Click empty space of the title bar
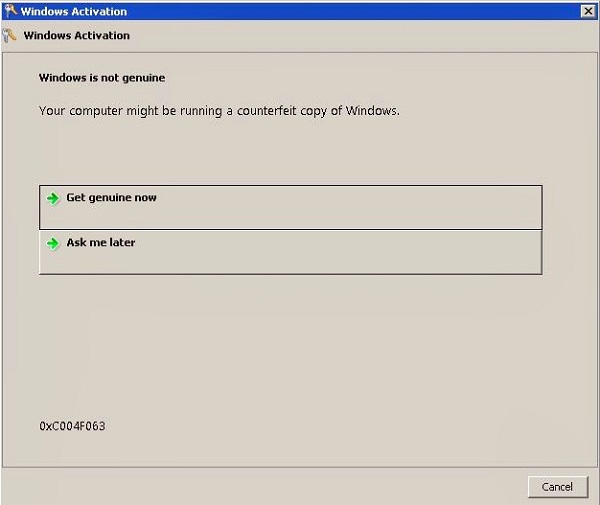The width and height of the screenshot is (600, 505). click(x=350, y=11)
